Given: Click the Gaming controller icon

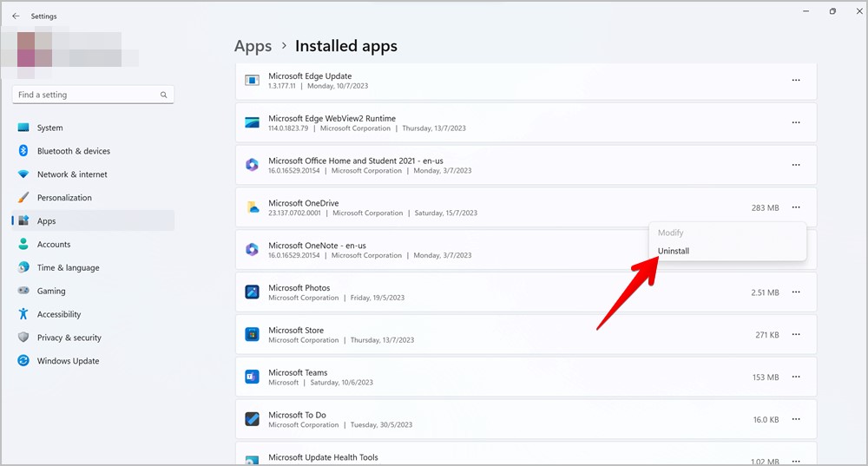Looking at the screenshot, I should (23, 291).
